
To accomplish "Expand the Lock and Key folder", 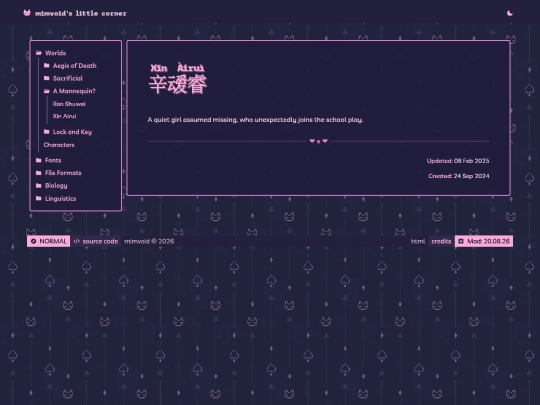I will [46, 132].
